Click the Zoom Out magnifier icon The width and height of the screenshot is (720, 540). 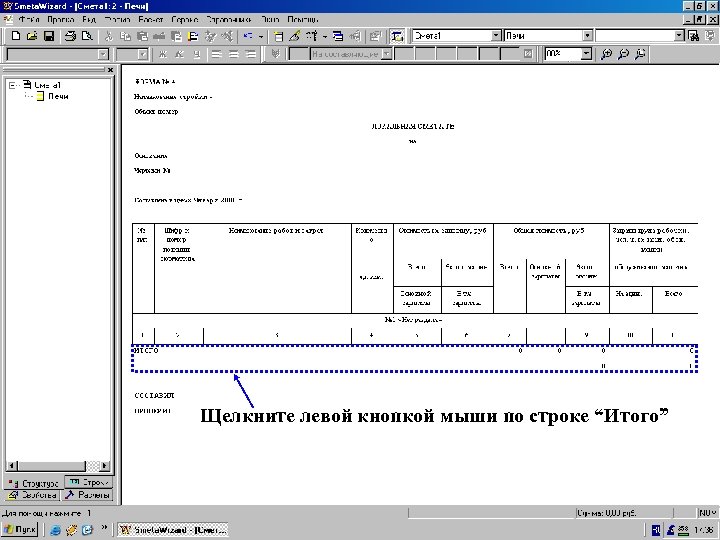click(x=623, y=53)
